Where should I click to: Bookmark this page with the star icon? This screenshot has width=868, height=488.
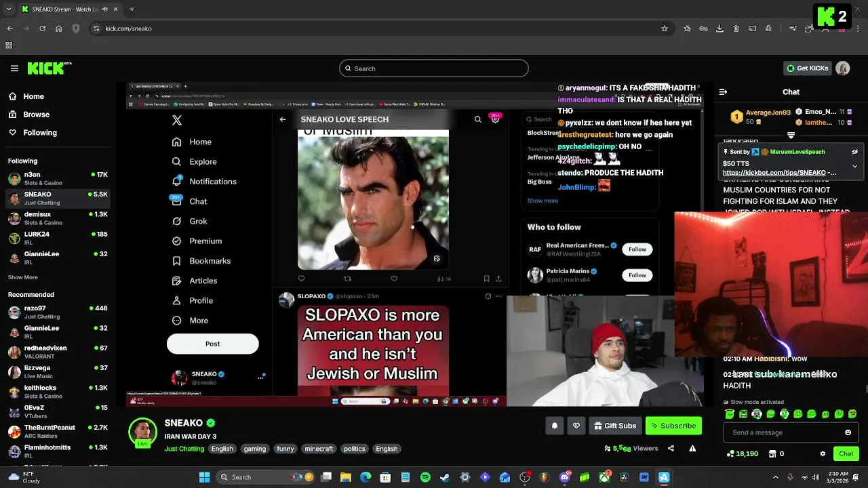665,28
